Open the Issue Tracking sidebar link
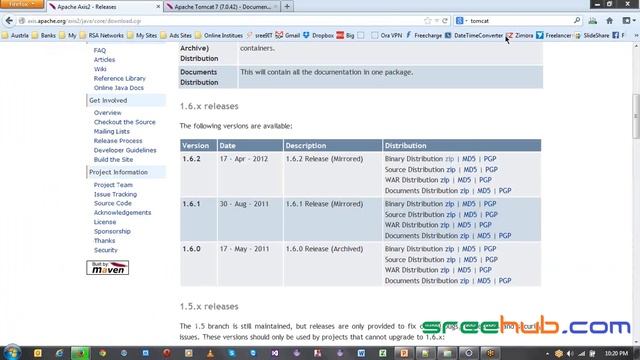The image size is (640, 360). [115, 194]
